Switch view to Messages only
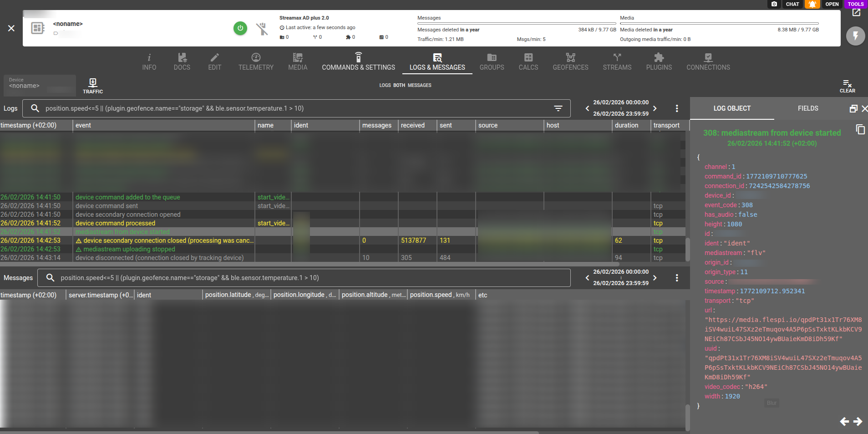868x434 pixels. (419, 86)
